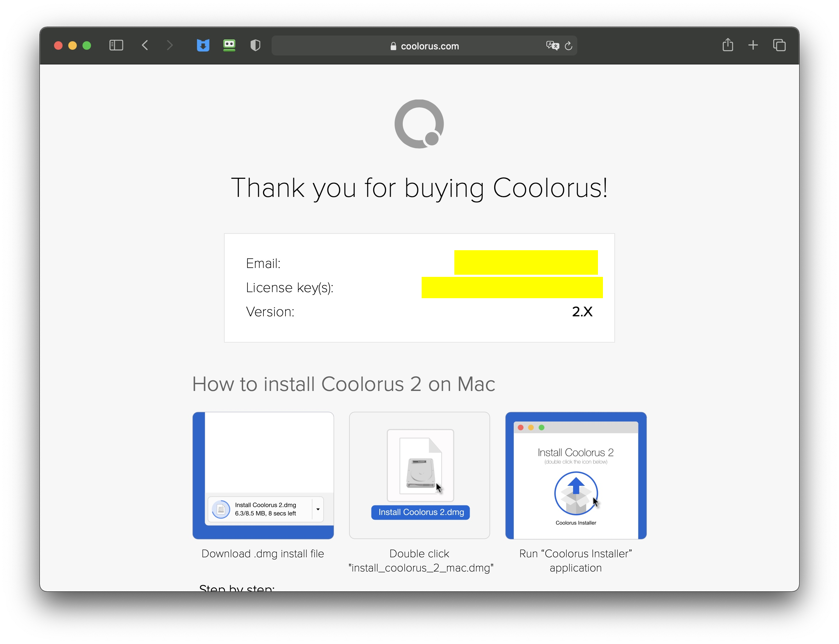This screenshot has width=839, height=644.
Task: Click the 'License key(s):' label
Action: coord(289,288)
